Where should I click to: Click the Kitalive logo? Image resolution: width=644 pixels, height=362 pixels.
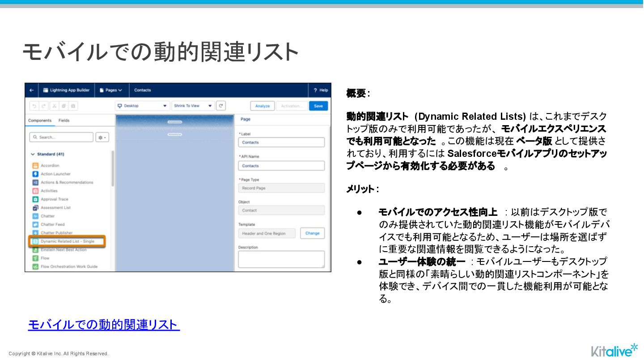click(x=614, y=350)
